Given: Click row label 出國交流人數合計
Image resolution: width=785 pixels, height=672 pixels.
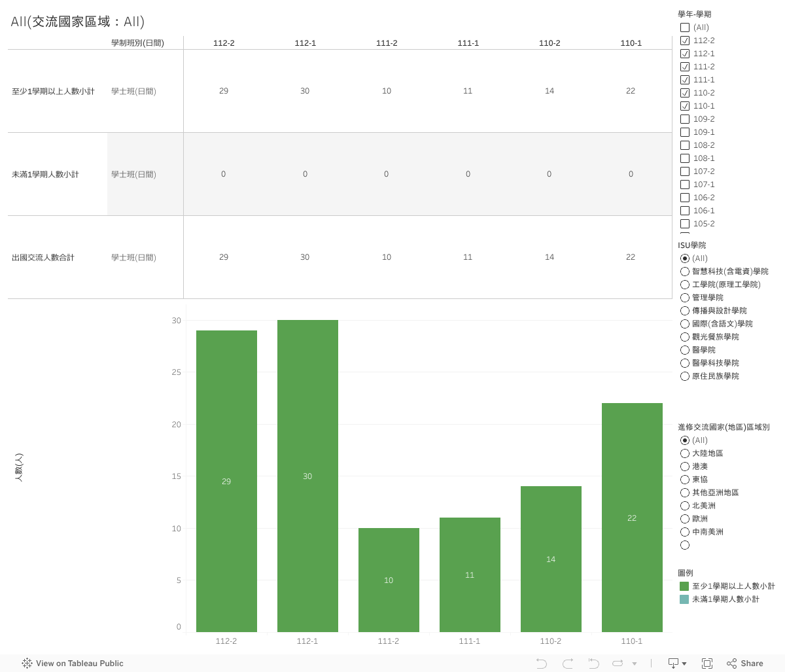Looking at the screenshot, I should [43, 258].
